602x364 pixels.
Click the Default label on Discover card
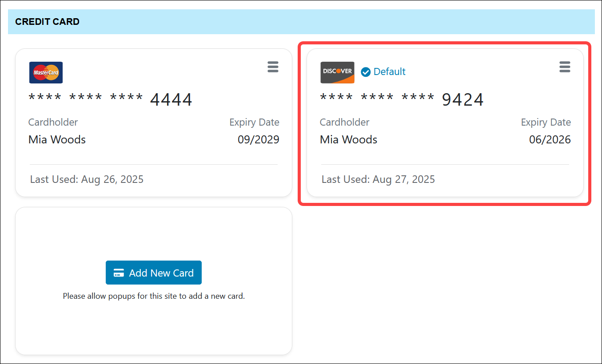click(389, 71)
